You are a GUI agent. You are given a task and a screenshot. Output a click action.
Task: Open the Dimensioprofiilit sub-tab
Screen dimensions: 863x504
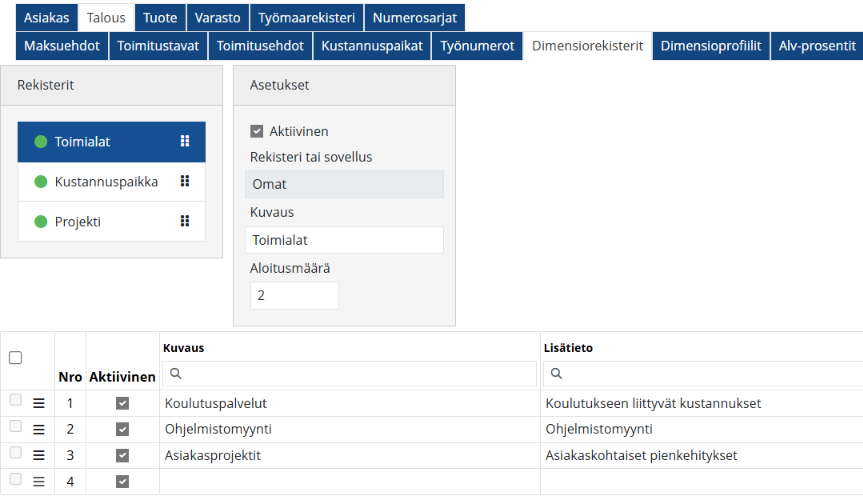click(x=711, y=46)
